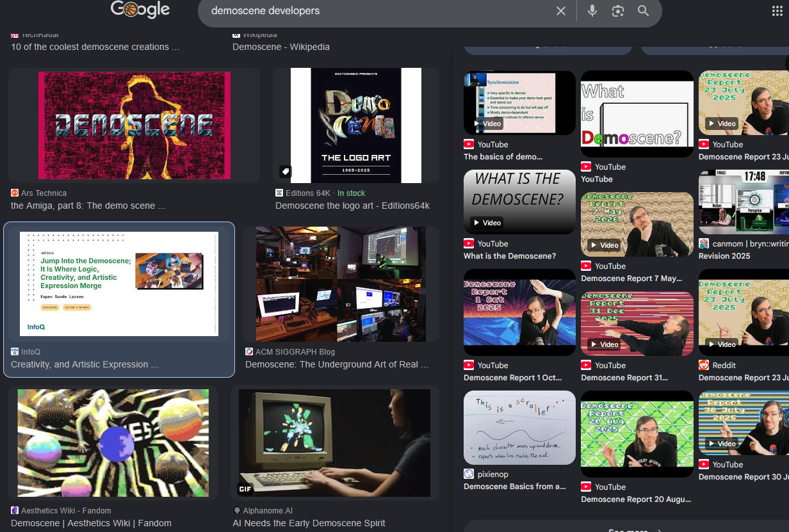The height and width of the screenshot is (532, 789).
Task: Click YouTube icon above "Demoscene Report 31..."
Action: point(586,366)
